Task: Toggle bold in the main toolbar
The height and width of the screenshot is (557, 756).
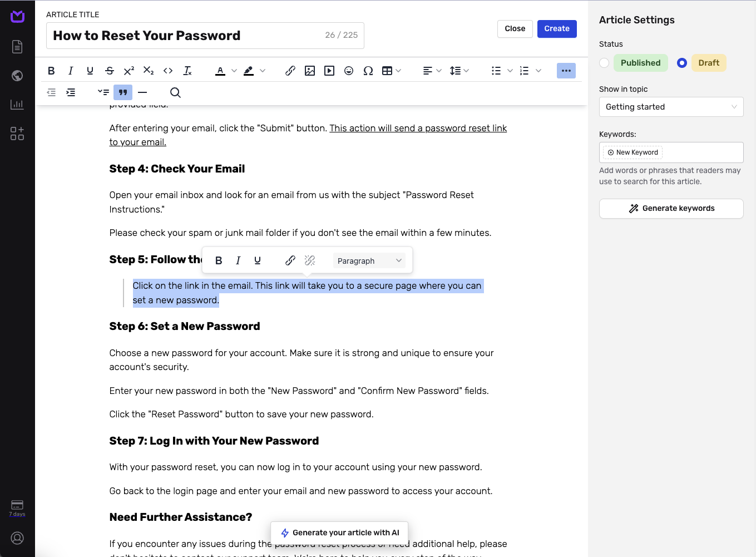Action: tap(51, 71)
